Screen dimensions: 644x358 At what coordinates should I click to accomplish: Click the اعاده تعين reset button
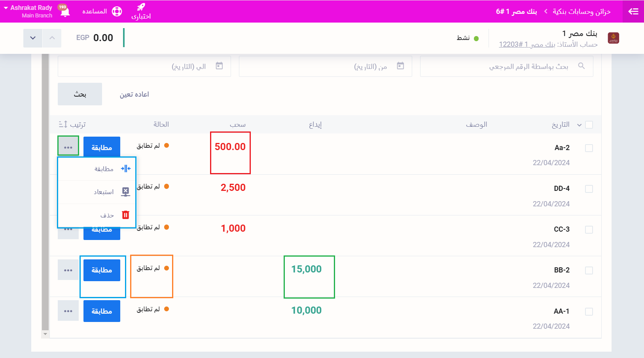pos(134,94)
